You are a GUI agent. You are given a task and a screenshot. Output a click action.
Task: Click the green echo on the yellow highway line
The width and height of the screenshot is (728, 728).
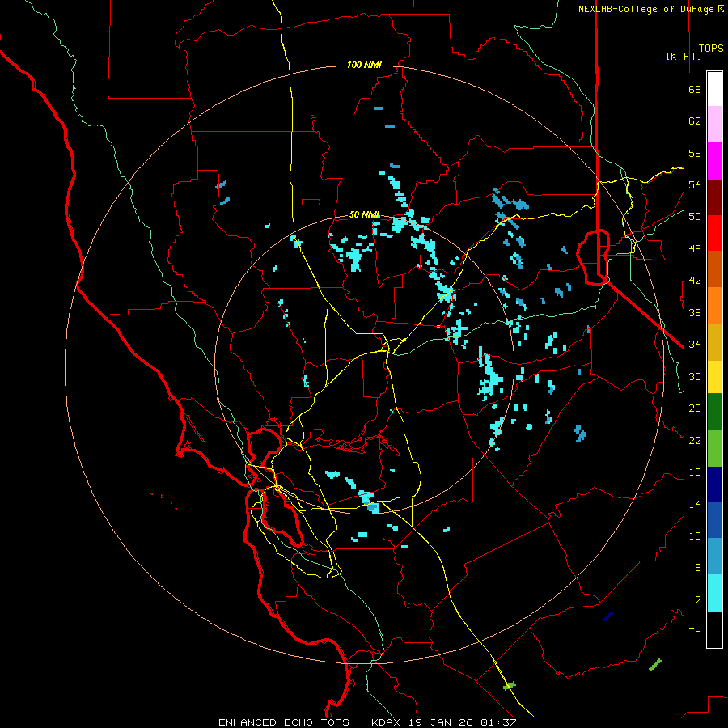[510, 685]
